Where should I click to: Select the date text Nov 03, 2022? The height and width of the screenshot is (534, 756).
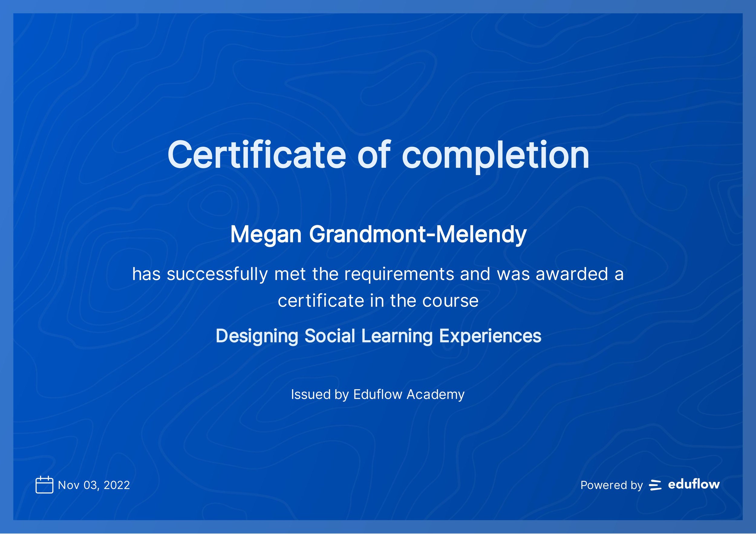[x=94, y=485]
